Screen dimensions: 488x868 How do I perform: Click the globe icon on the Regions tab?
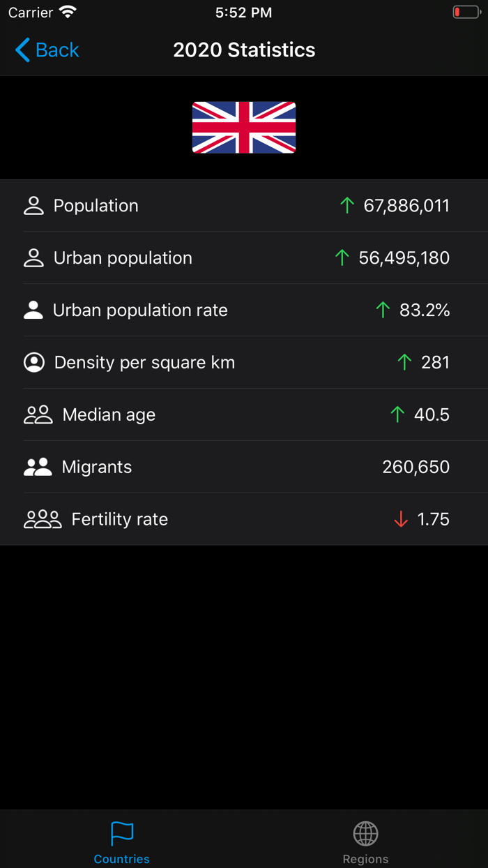365,832
